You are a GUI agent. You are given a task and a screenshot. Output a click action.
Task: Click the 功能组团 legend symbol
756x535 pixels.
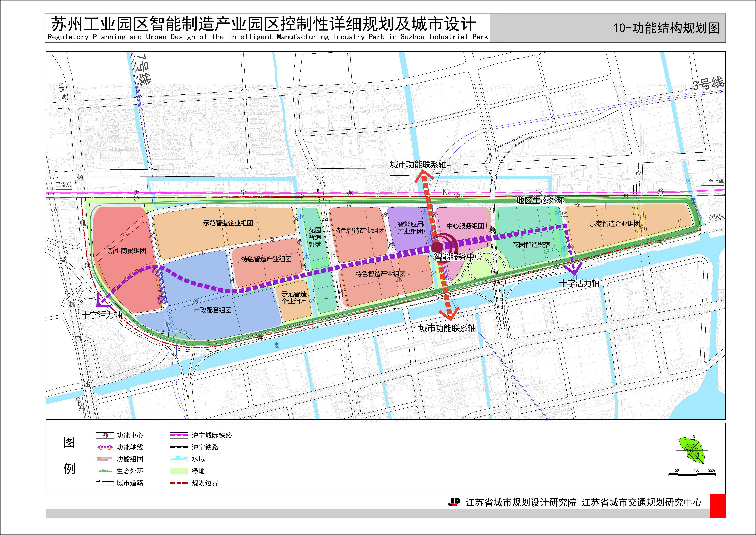tap(105, 459)
